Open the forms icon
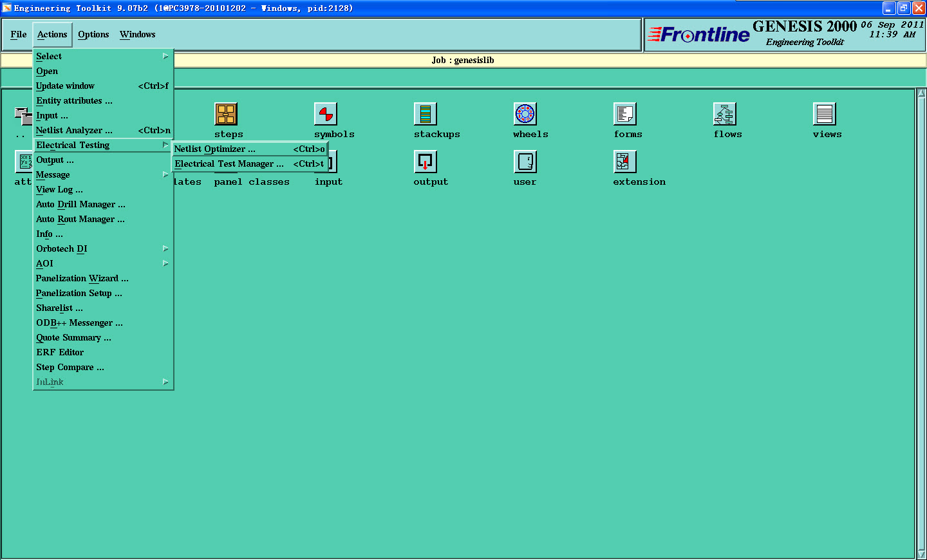This screenshot has height=560, width=927. (625, 114)
